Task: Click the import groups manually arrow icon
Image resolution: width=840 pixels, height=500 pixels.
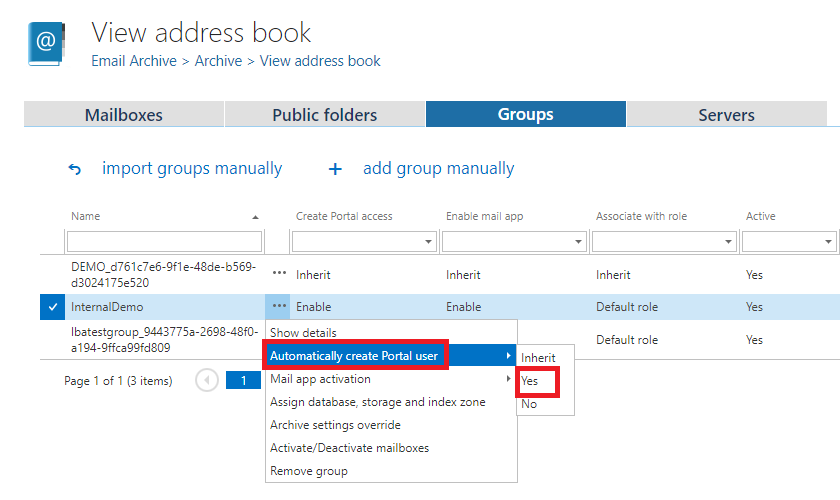Action: 74,169
